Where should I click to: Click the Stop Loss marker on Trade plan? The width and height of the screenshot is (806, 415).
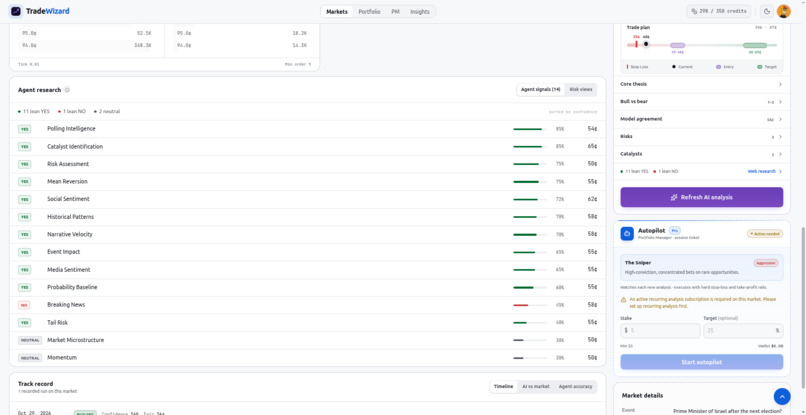coord(636,44)
